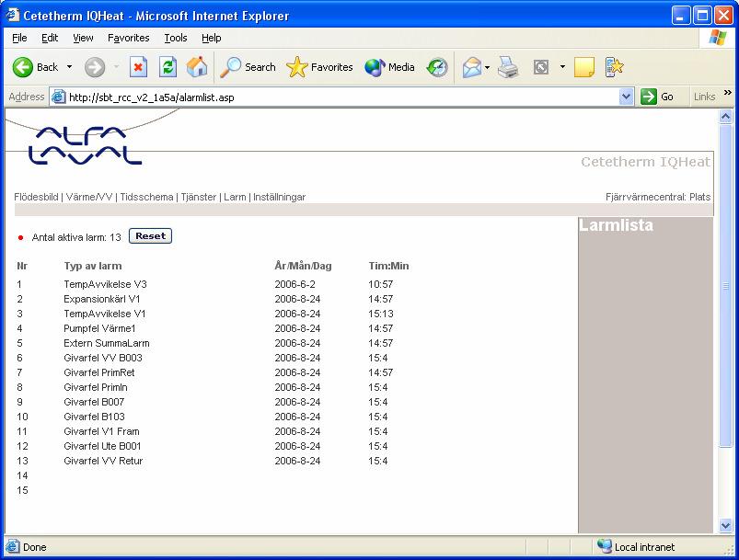The width and height of the screenshot is (739, 560).
Task: Open the Search magnifier toolbar button
Action: 248,67
